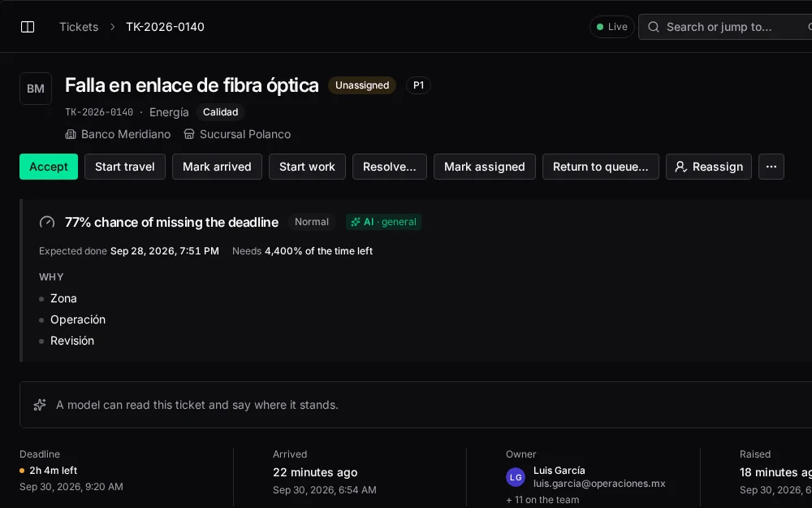Click the Revisión reason item
The image size is (812, 508).
click(72, 341)
